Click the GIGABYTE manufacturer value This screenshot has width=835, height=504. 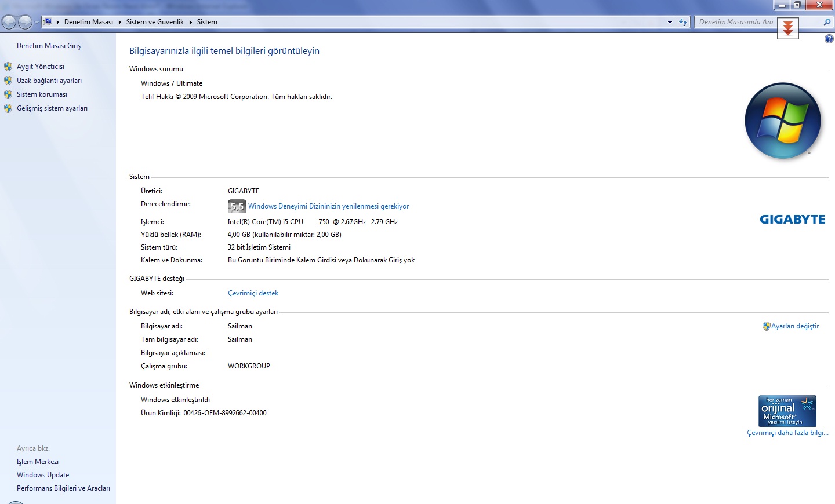(x=244, y=191)
